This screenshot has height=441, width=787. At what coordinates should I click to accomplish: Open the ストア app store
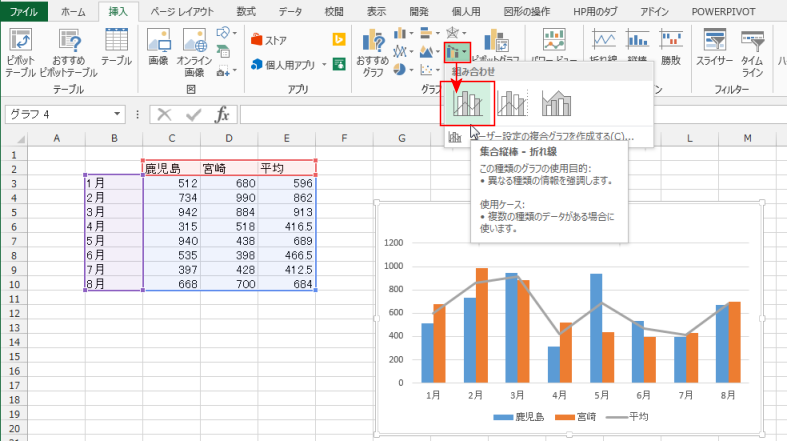pos(269,40)
